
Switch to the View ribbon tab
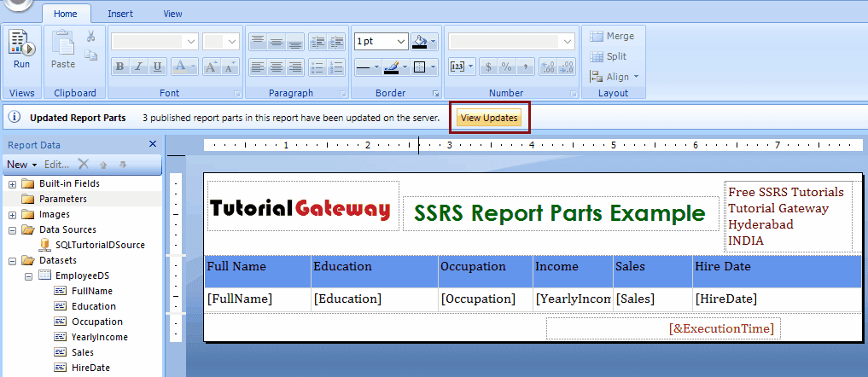point(172,14)
